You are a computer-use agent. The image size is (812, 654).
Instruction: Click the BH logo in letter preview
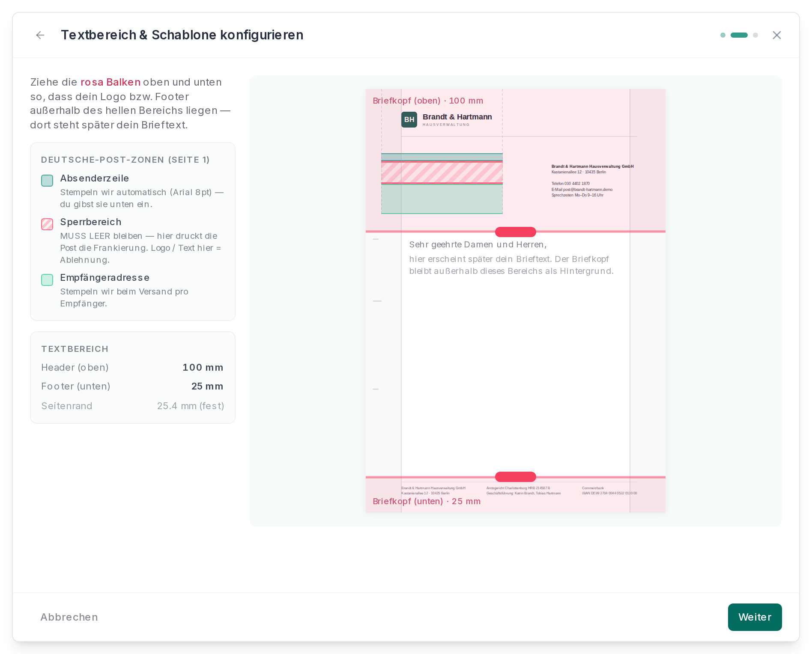pyautogui.click(x=409, y=120)
